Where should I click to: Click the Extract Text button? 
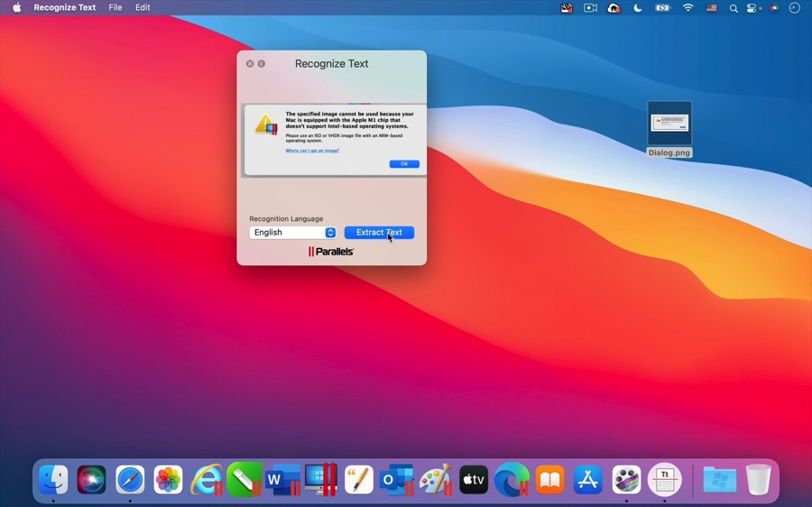click(379, 233)
